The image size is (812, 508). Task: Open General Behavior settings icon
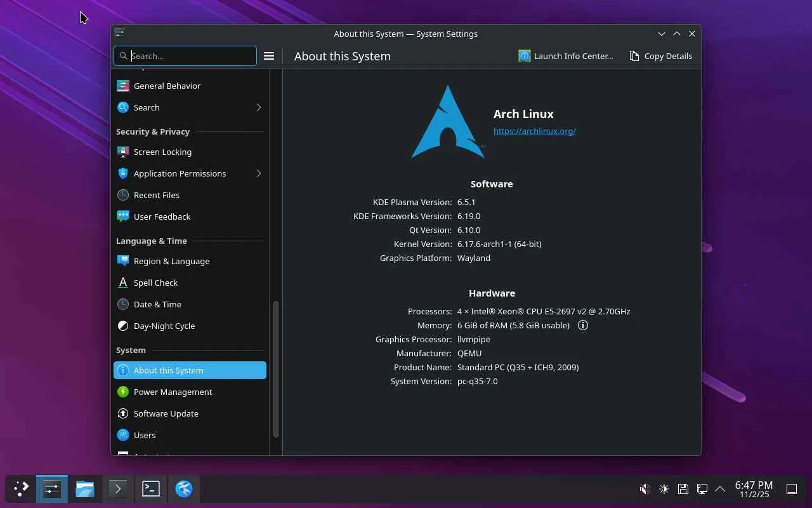coord(123,86)
